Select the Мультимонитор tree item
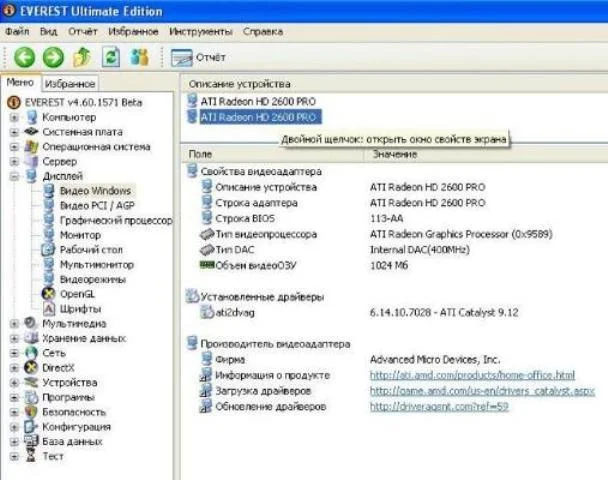The height and width of the screenshot is (480, 608). pyautogui.click(x=97, y=264)
